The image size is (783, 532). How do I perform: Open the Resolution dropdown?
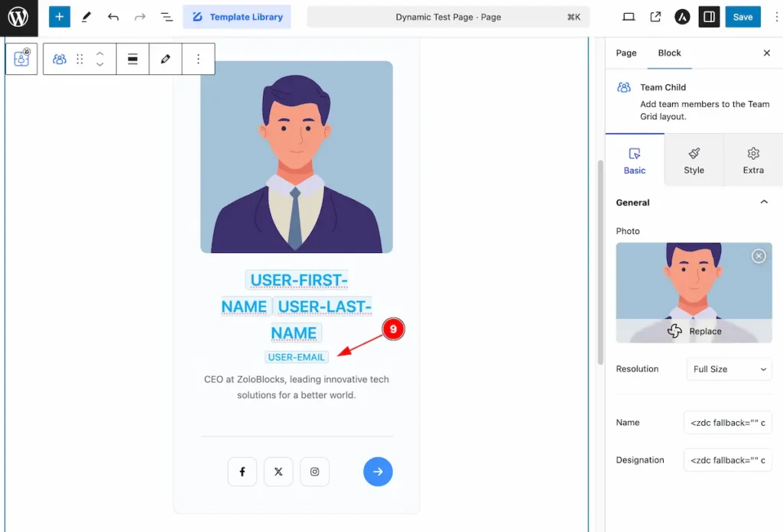click(x=729, y=369)
